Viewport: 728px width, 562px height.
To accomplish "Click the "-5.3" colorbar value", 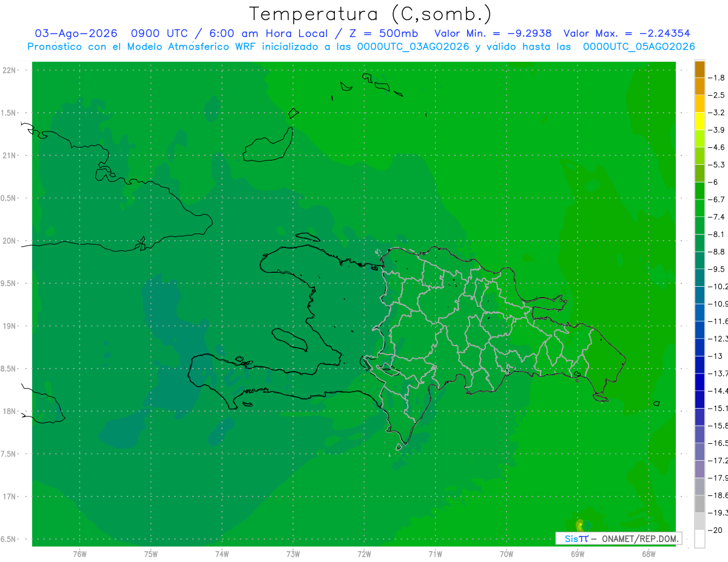I will [716, 165].
